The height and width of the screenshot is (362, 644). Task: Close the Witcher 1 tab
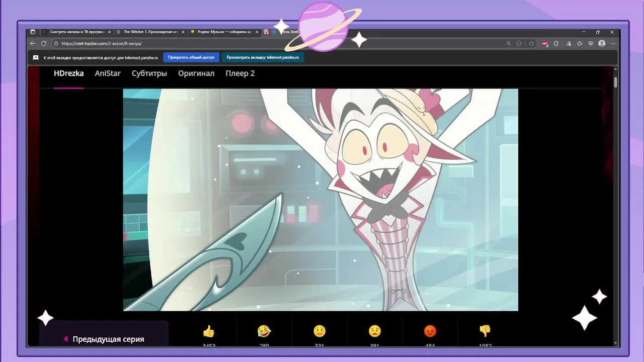(x=183, y=32)
